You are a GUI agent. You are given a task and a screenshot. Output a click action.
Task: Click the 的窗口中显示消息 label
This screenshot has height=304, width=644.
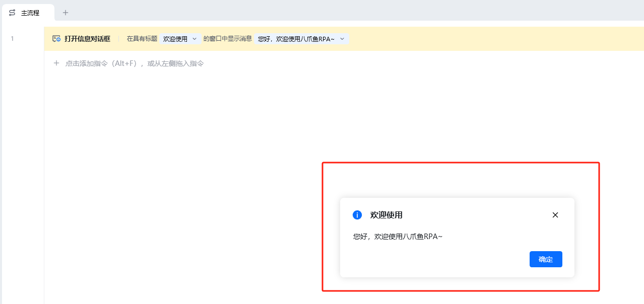click(x=228, y=39)
